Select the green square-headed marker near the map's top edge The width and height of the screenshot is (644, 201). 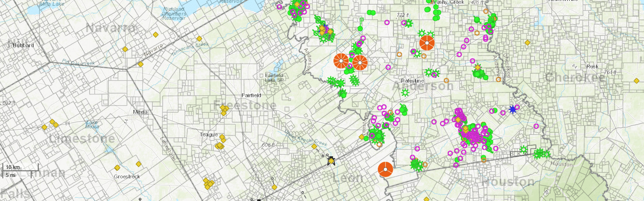[361, 20]
